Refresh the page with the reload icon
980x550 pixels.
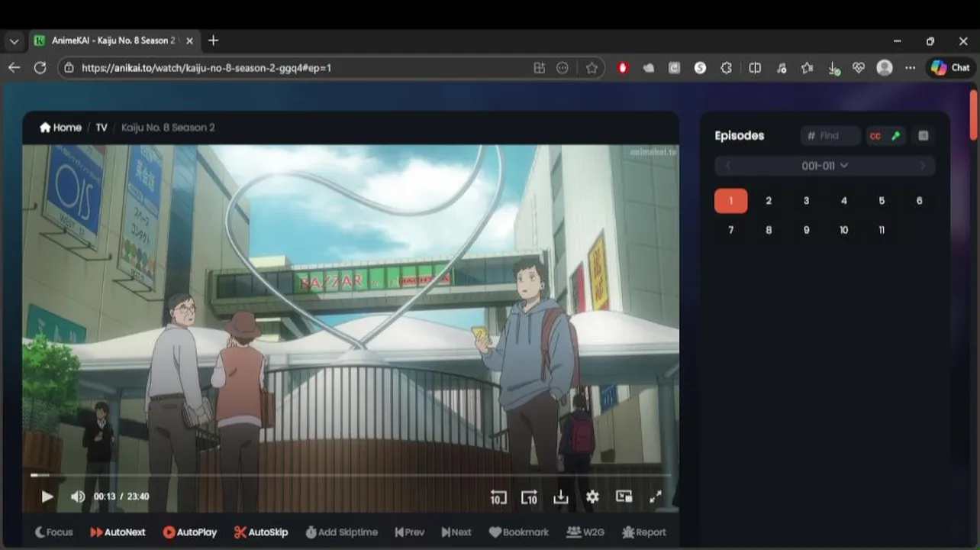coord(40,68)
